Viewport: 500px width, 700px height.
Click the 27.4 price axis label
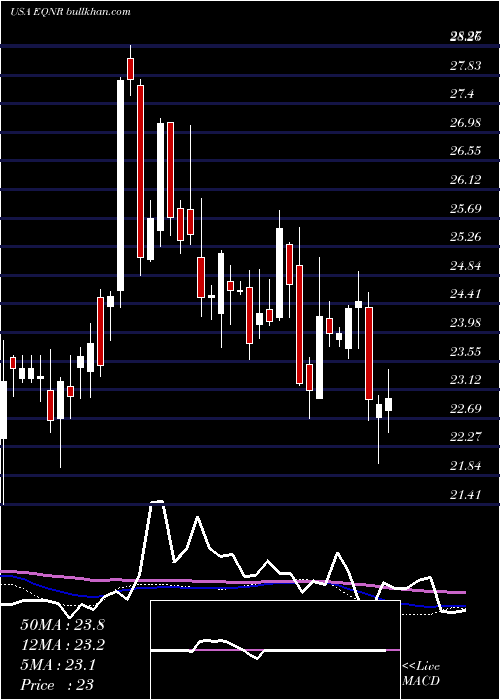coord(462,94)
